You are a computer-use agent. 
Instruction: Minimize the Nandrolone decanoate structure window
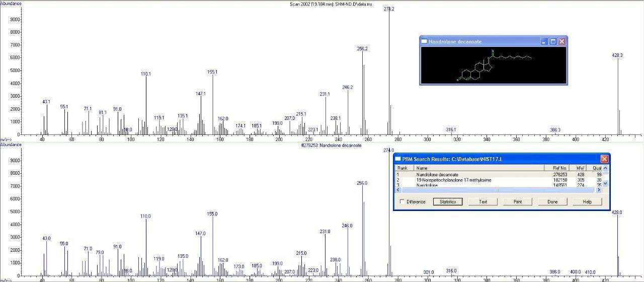coord(544,41)
